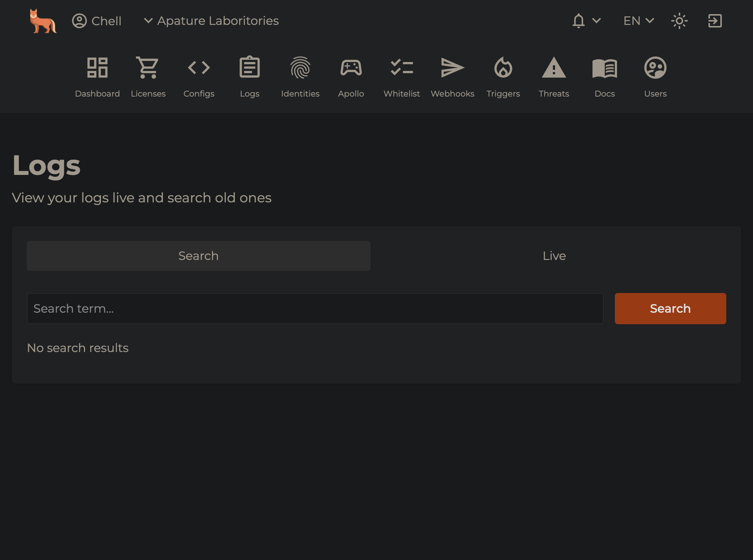The width and height of the screenshot is (753, 560).
Task: Switch to the Live logs tab
Action: (x=554, y=255)
